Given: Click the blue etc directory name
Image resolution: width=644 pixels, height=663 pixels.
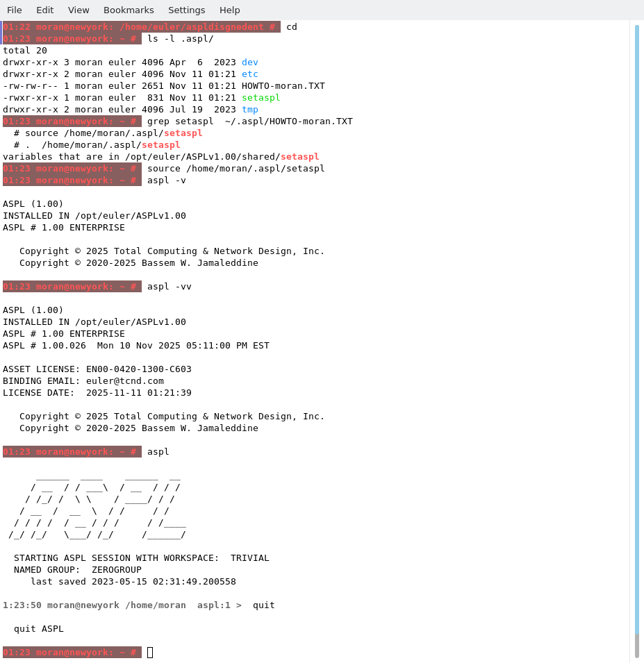Looking at the screenshot, I should tap(250, 74).
